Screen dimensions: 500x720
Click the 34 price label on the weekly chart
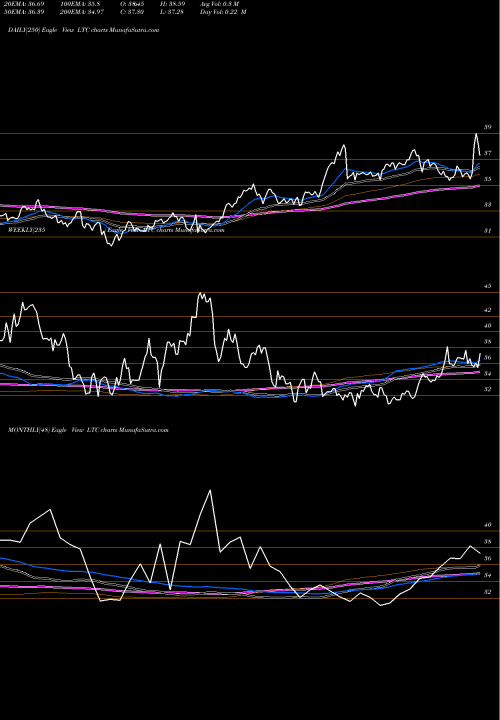(488, 374)
